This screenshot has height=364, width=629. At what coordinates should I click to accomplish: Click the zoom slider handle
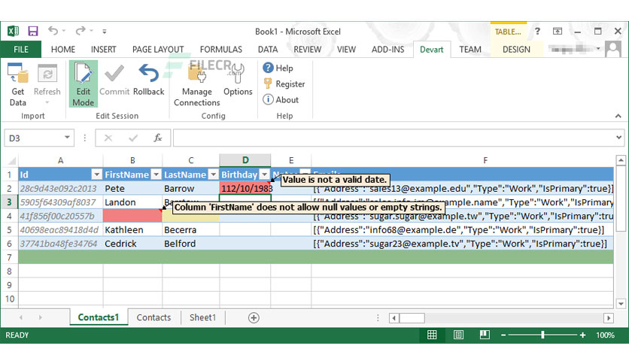coord(542,335)
